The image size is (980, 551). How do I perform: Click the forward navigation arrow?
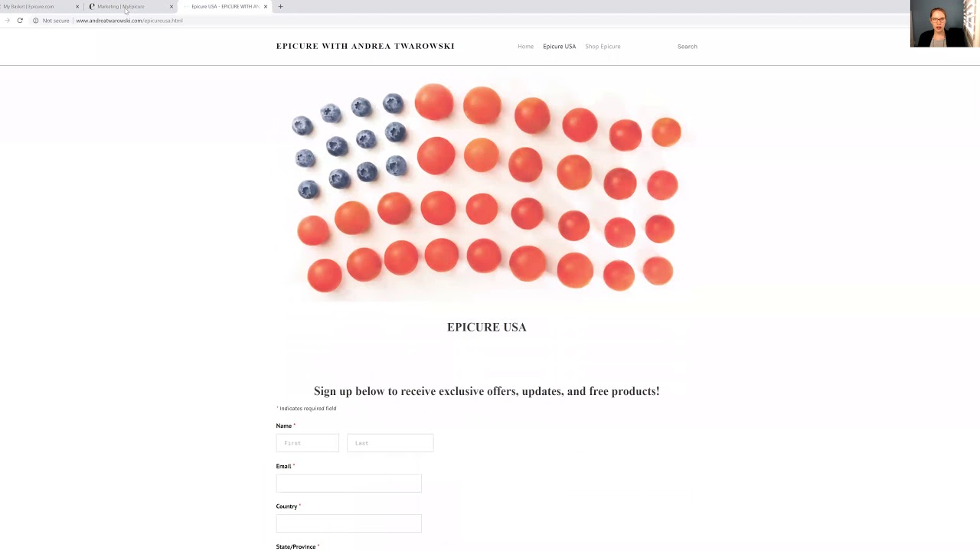pos(7,21)
